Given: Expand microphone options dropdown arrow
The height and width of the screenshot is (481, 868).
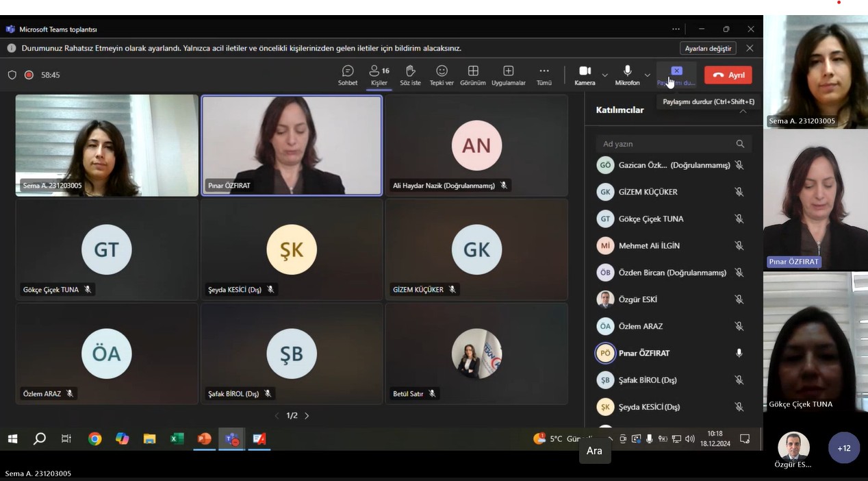Looking at the screenshot, I should 647,75.
